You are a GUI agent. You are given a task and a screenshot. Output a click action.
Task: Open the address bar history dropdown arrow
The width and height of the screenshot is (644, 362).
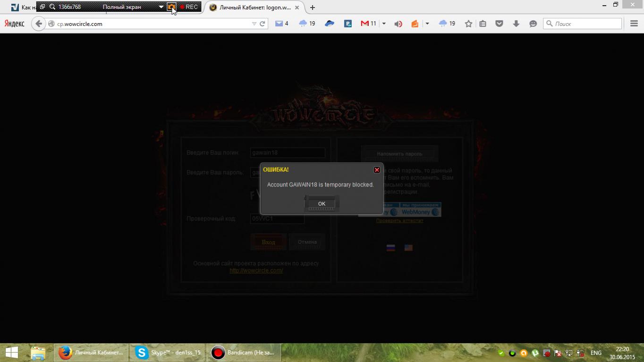tap(254, 24)
